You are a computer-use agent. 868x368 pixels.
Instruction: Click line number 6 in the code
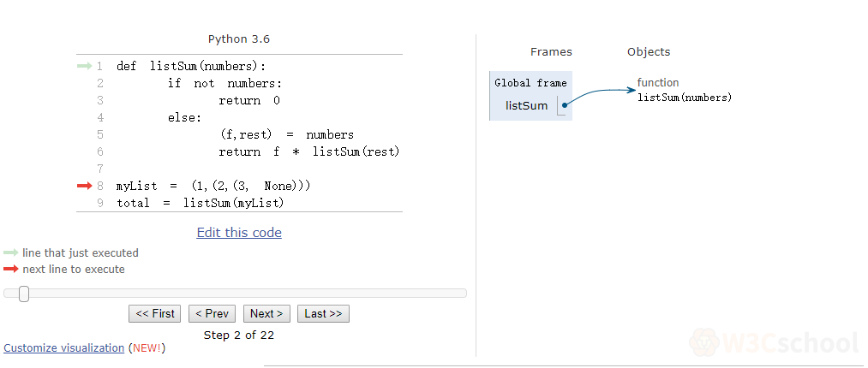pos(99,151)
